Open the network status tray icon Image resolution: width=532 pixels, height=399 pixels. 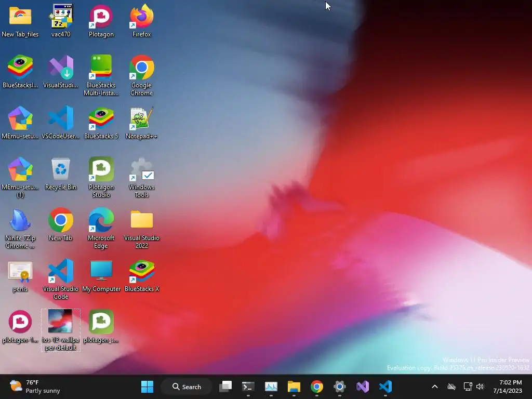pyautogui.click(x=468, y=387)
